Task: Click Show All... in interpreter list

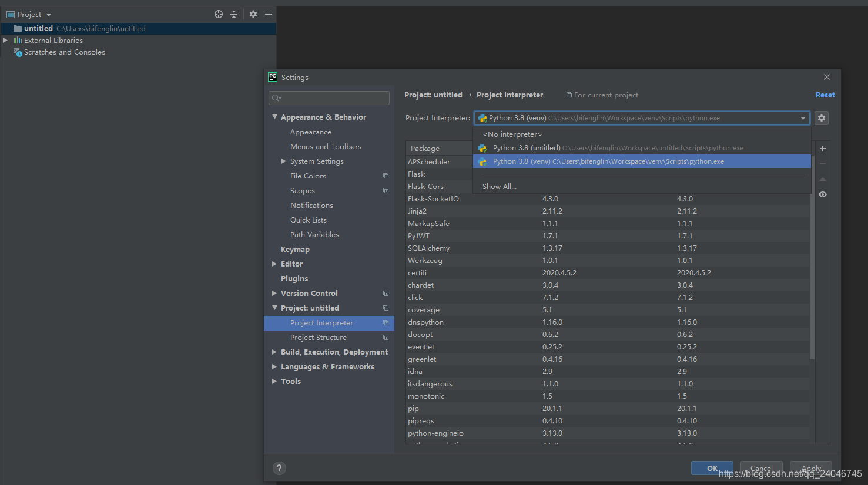Action: [500, 186]
